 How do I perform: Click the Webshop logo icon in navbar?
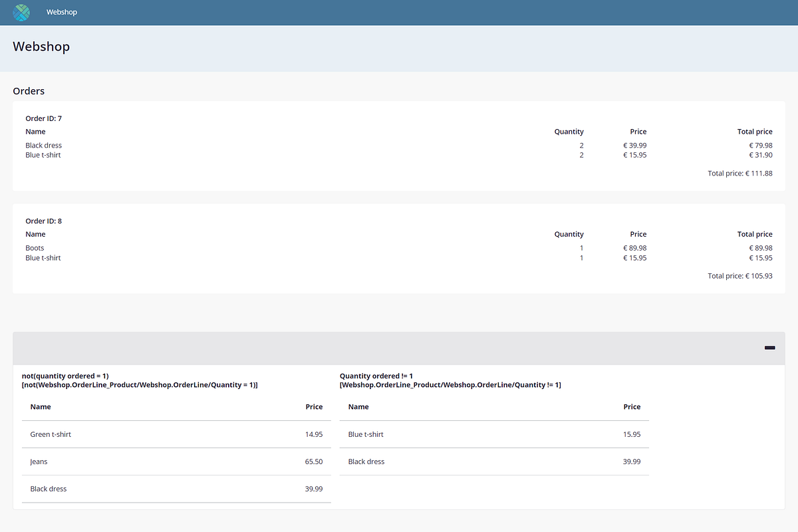21,12
